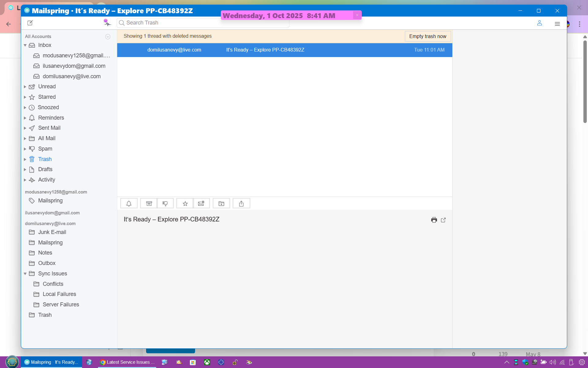Mark thread as spam with thumbs-down icon

(x=165, y=204)
